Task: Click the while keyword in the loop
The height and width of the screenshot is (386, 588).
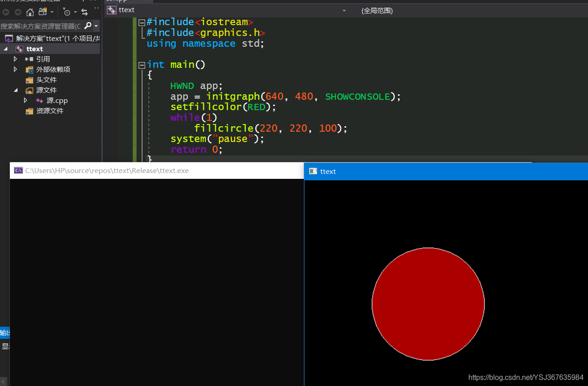Action: [185, 118]
